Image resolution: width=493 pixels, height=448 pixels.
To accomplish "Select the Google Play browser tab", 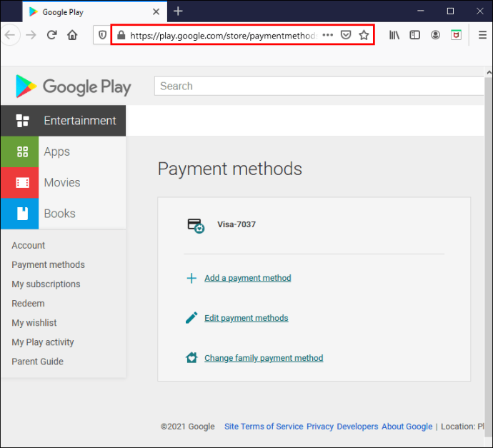I will point(94,12).
